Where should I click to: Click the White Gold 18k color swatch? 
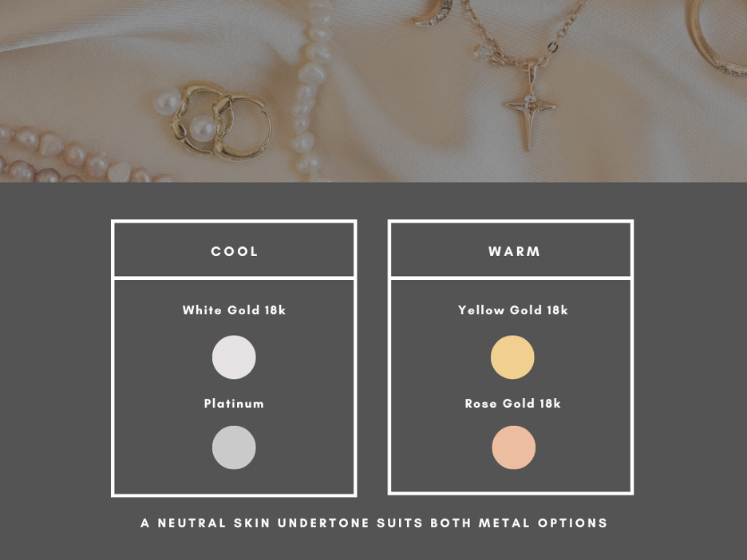[234, 357]
